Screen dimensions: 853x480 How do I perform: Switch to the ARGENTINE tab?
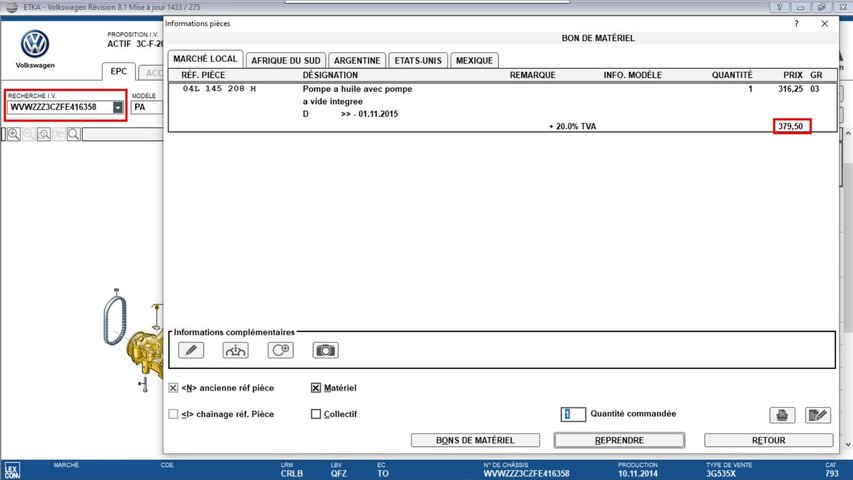point(357,60)
